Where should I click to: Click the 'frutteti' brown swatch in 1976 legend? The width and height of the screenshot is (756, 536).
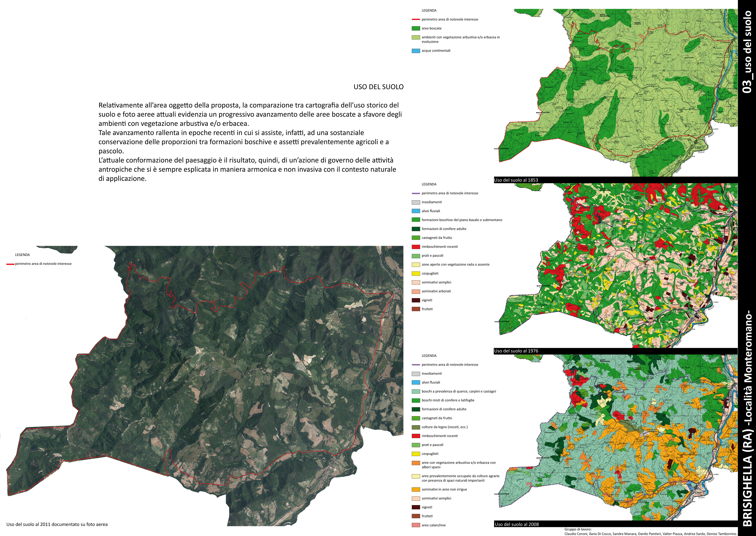click(x=416, y=309)
